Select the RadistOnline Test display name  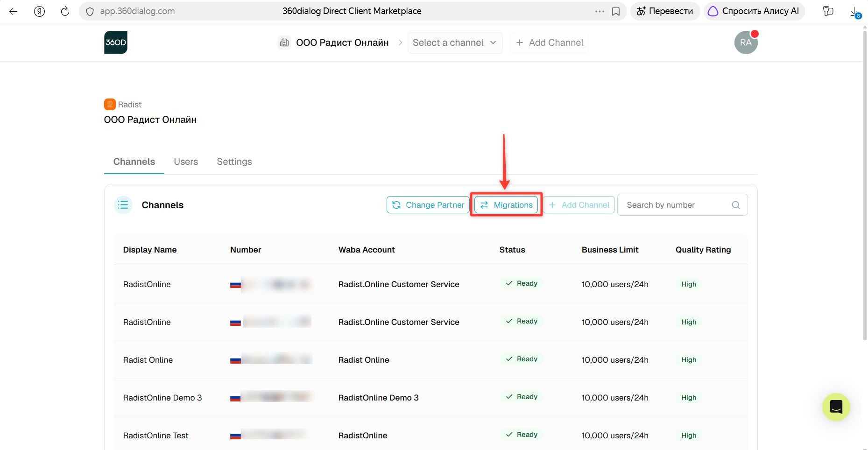[x=156, y=436]
